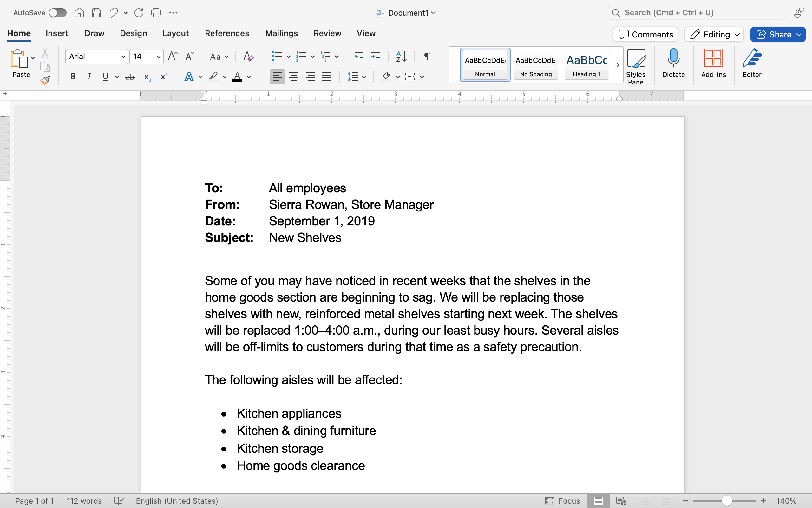Open the Styles Pane

tap(636, 67)
